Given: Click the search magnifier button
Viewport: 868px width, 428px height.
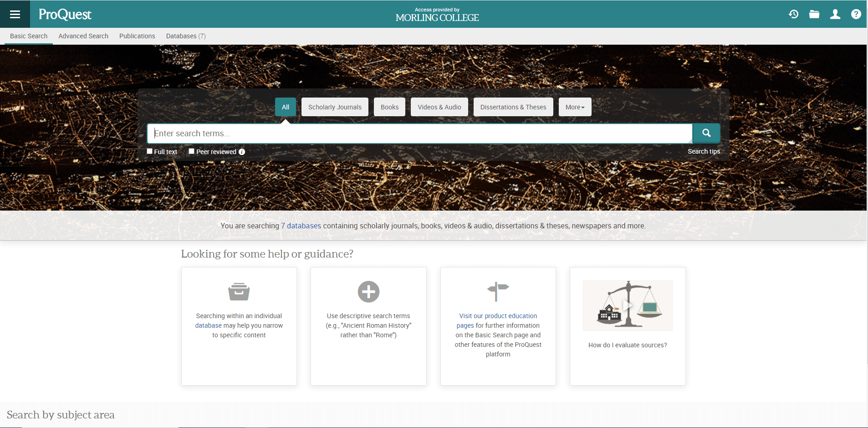Looking at the screenshot, I should (705, 133).
